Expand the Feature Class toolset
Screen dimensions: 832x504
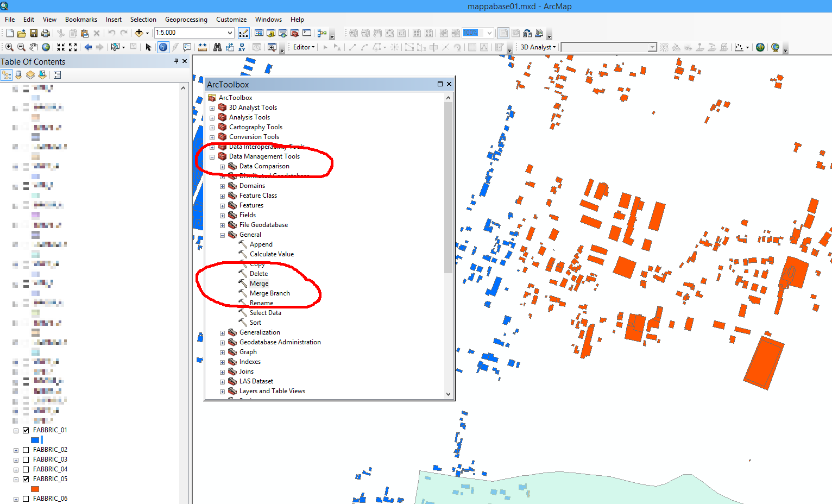pyautogui.click(x=222, y=196)
